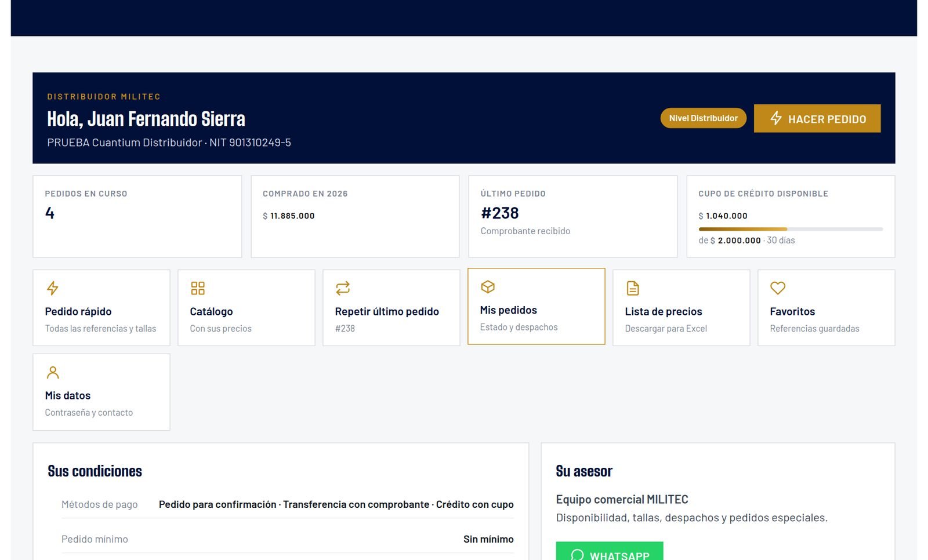Click the available credit value $ 1.040.000
The width and height of the screenshot is (928, 560).
[x=723, y=216]
